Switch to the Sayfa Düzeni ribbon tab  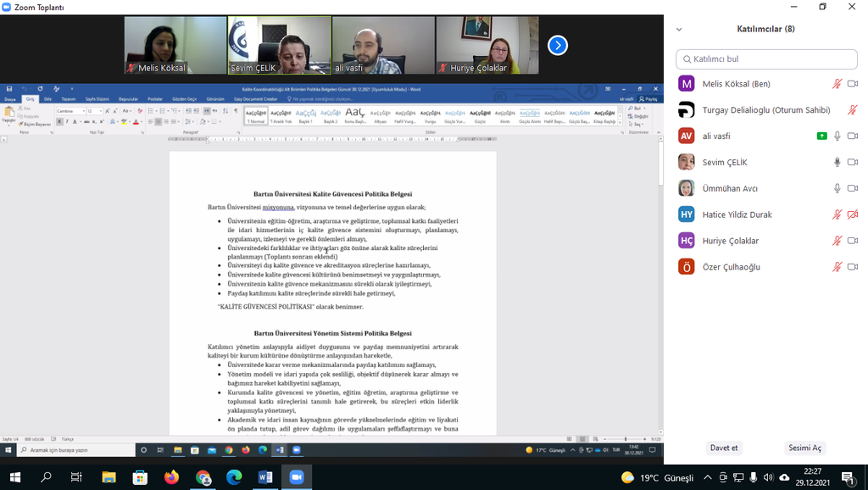click(97, 99)
